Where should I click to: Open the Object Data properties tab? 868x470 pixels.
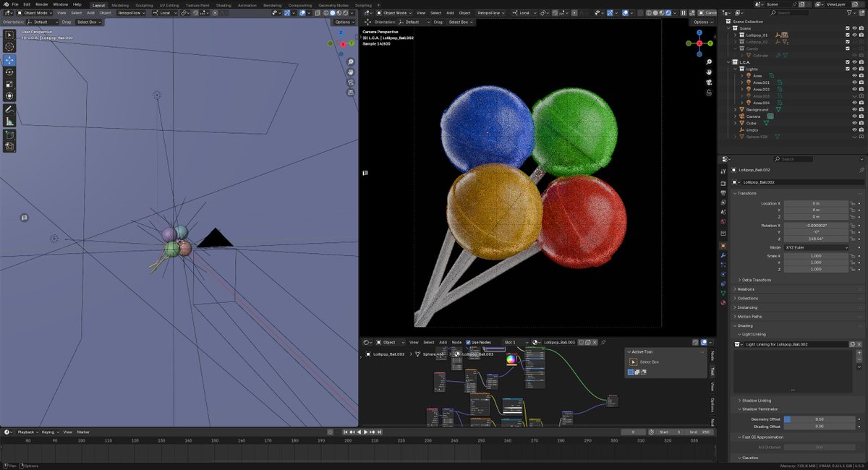tap(723, 294)
